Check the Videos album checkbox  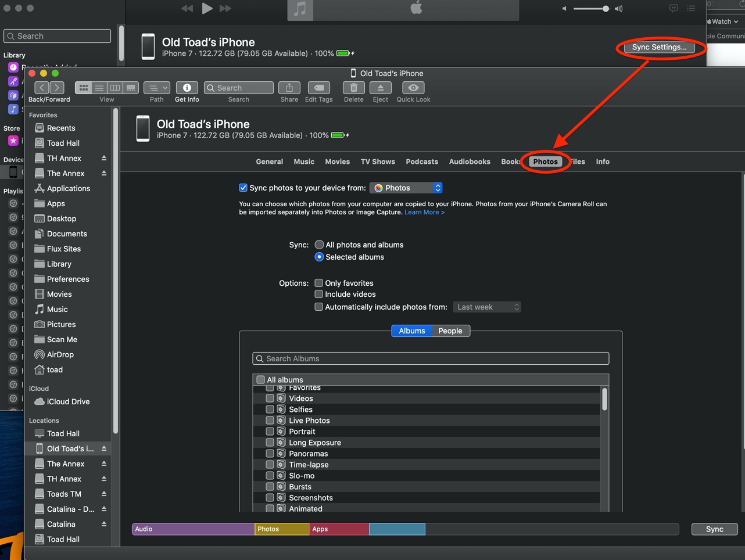point(270,399)
